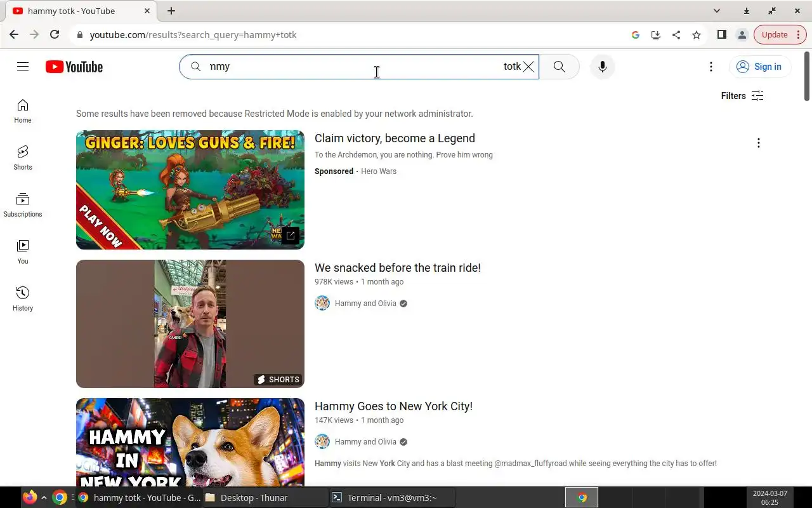Open the Chrome profile icon
Viewport: 812px width, 508px height.
point(742,35)
